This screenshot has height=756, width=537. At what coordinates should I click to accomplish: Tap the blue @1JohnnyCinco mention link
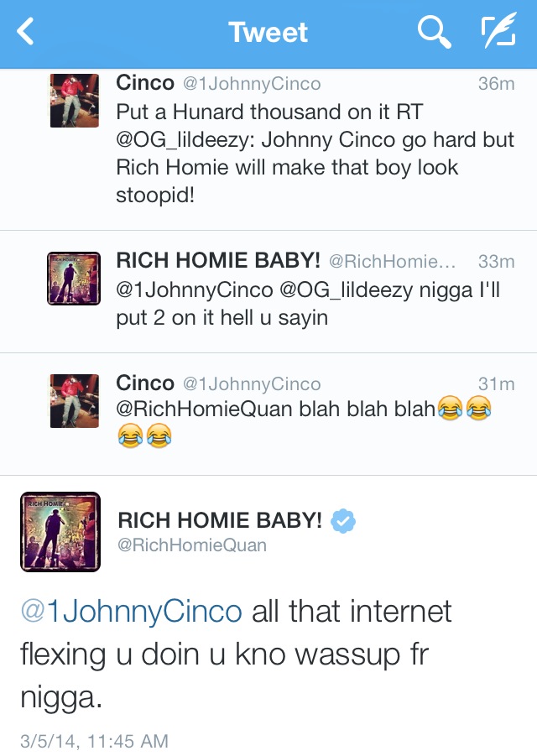(131, 611)
